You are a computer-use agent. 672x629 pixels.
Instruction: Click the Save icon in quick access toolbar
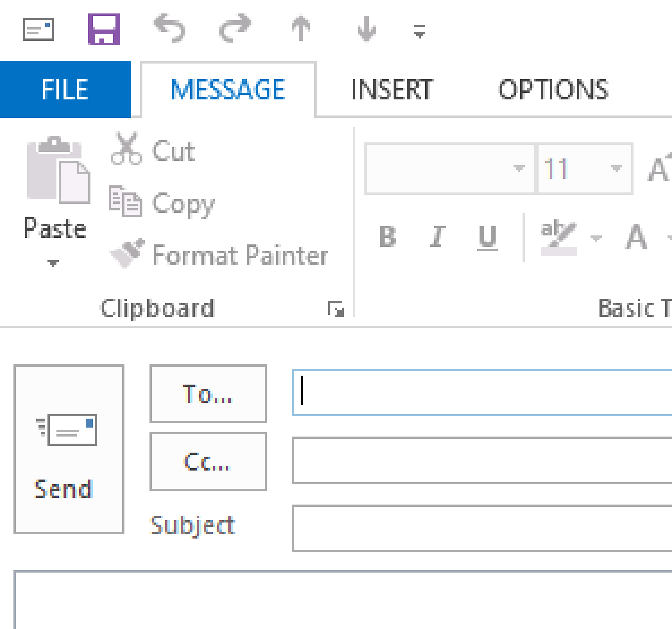(104, 30)
